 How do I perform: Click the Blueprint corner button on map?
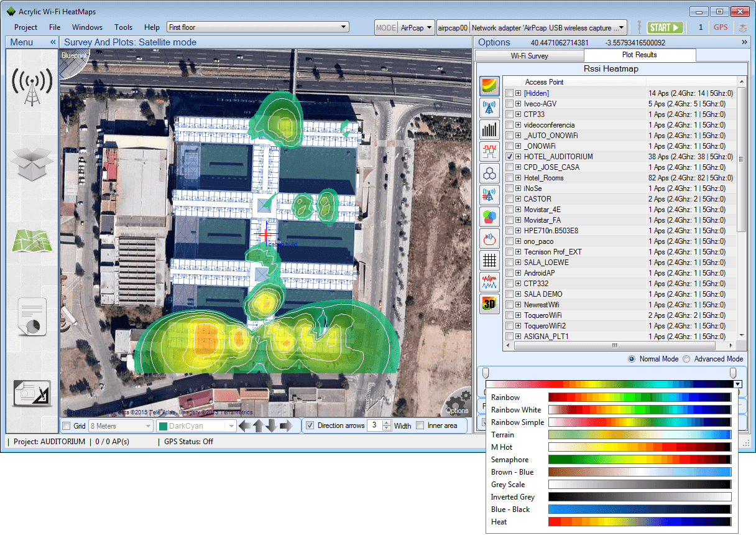pos(73,62)
